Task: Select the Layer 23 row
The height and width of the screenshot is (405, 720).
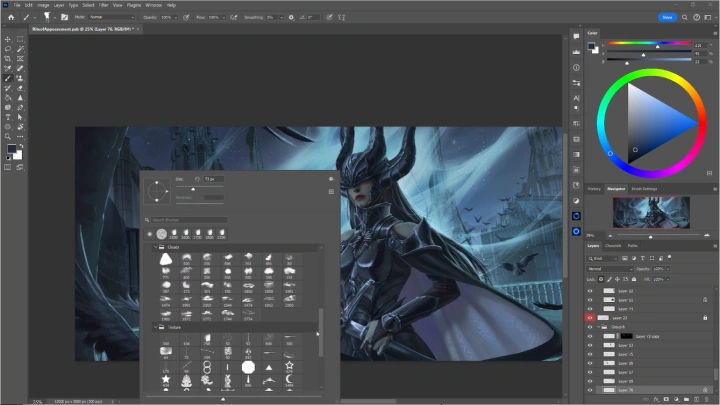Action: tap(651, 318)
